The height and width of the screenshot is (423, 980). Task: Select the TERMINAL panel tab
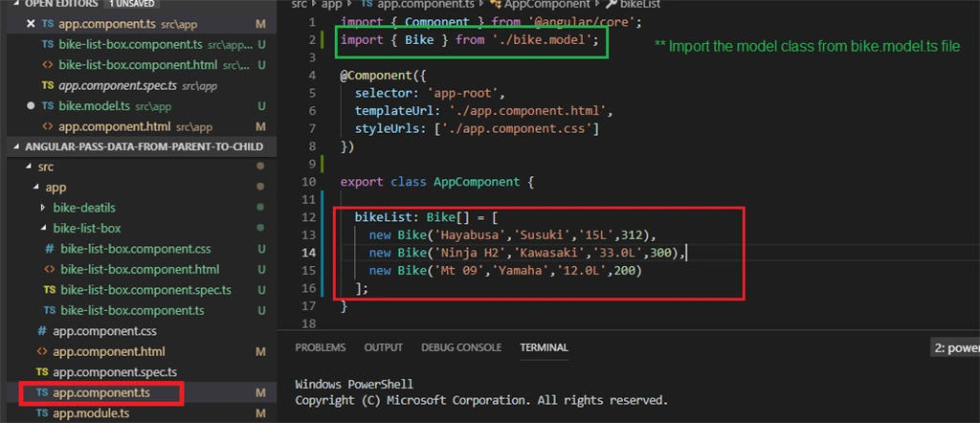[544, 347]
